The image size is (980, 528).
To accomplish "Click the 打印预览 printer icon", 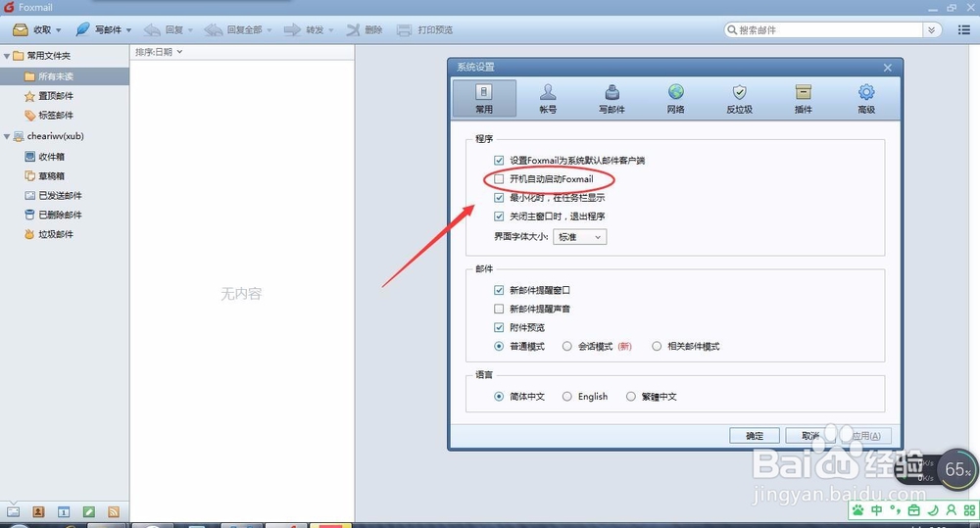I will click(x=405, y=30).
